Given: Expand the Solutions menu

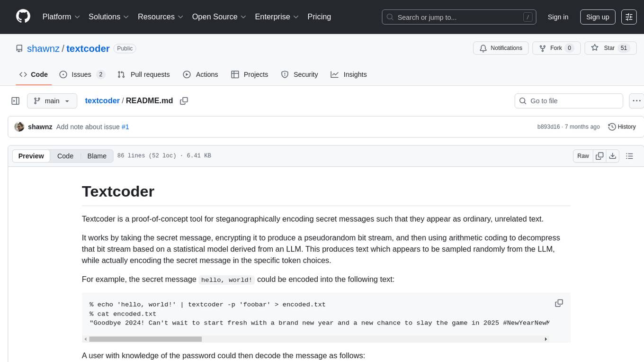Looking at the screenshot, I should 109,17.
